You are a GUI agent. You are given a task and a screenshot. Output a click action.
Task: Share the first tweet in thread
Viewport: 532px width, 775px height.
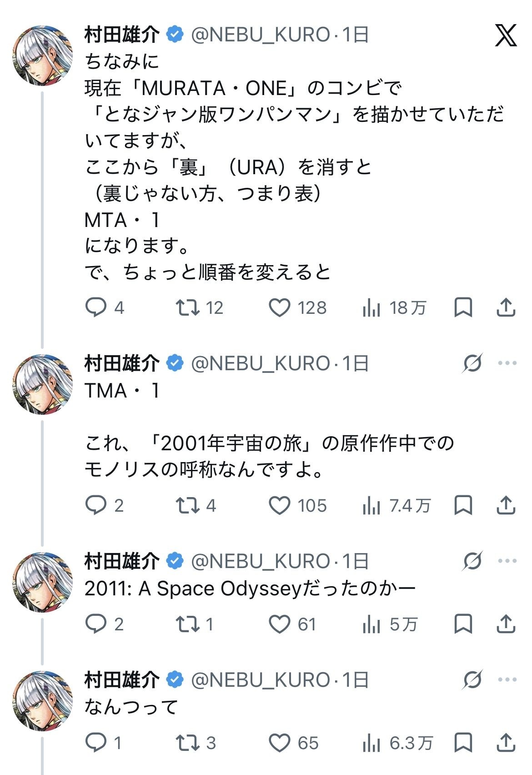(506, 307)
